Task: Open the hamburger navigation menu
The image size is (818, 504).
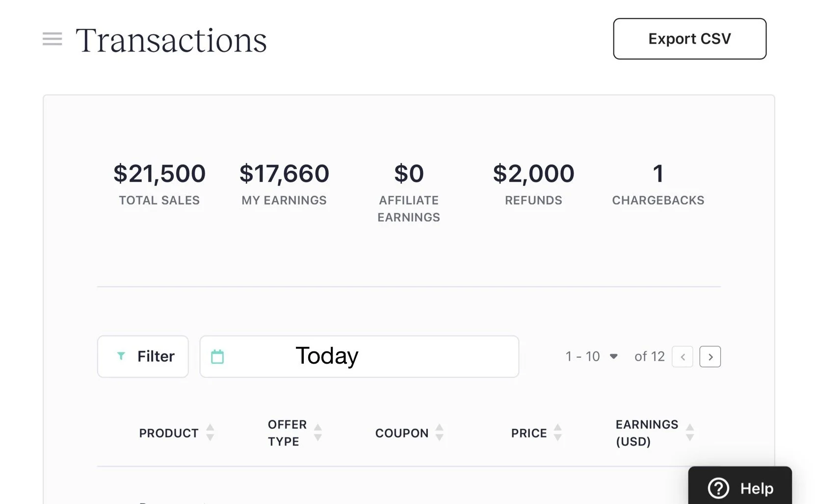Action: click(52, 39)
